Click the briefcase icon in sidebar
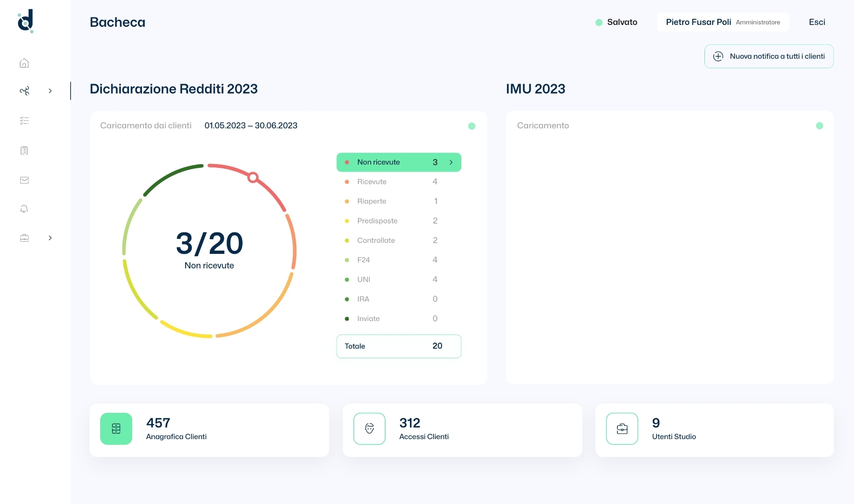This screenshot has height=504, width=854. pyautogui.click(x=24, y=238)
